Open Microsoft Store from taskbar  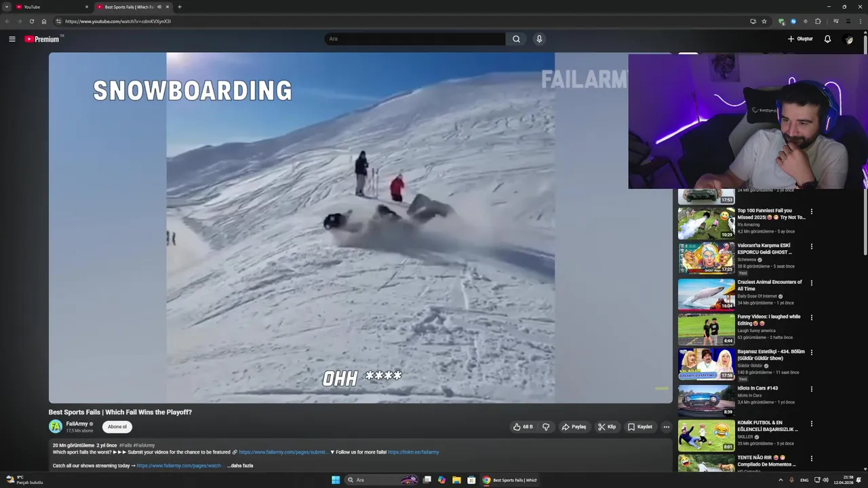[471, 480]
